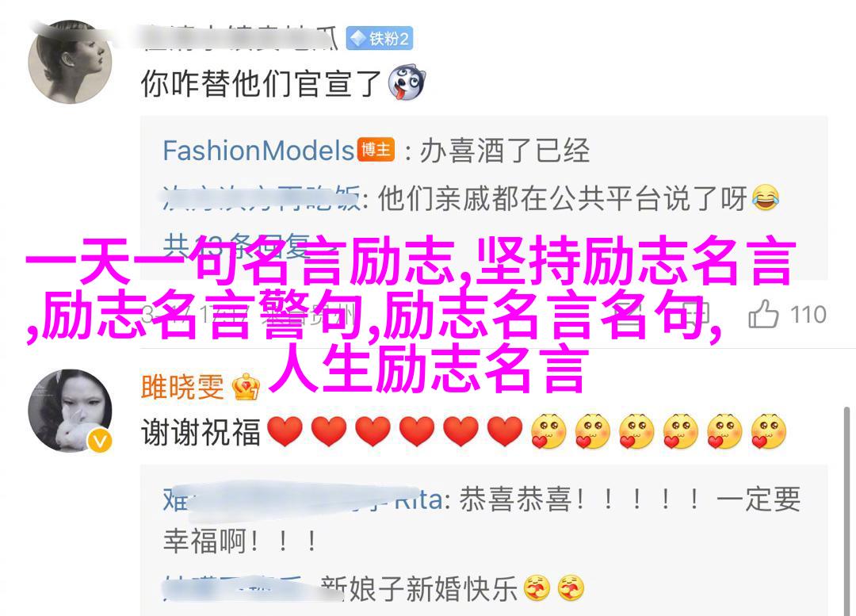Image resolution: width=856 pixels, height=616 pixels.
Task: Expand the 共…条回复 replies link
Action: [236, 246]
